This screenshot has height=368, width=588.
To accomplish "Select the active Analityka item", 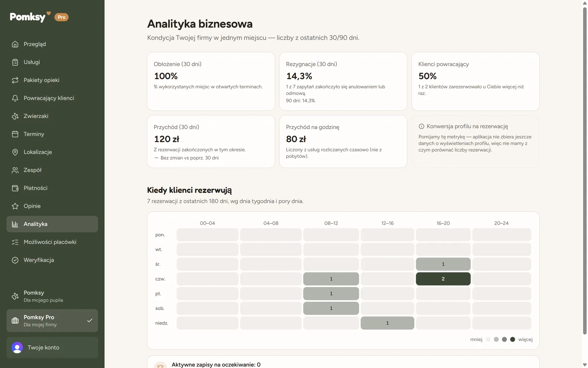I will (52, 224).
